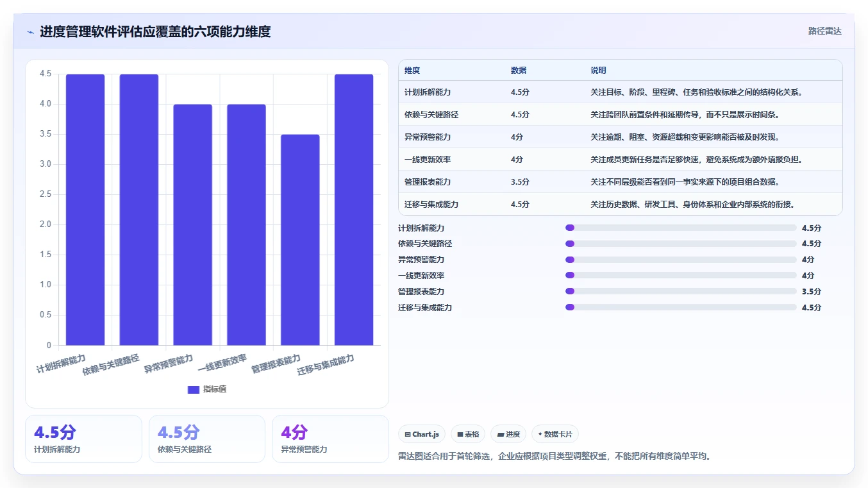
Task: Click the 一线更新效率 bar in chart
Action: 247,224
